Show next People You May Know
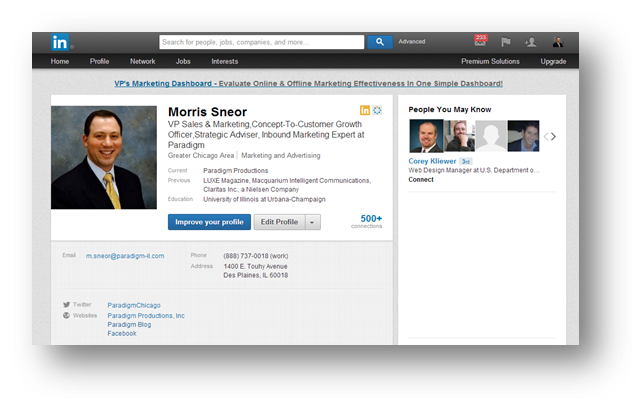The image size is (644, 410). (x=553, y=136)
